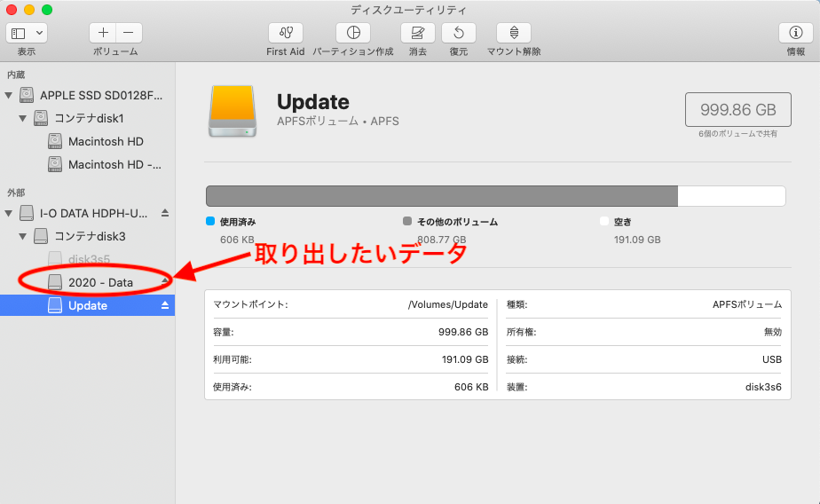Click the ディスクユーティリティ window title
The width and height of the screenshot is (820, 504).
tap(408, 10)
